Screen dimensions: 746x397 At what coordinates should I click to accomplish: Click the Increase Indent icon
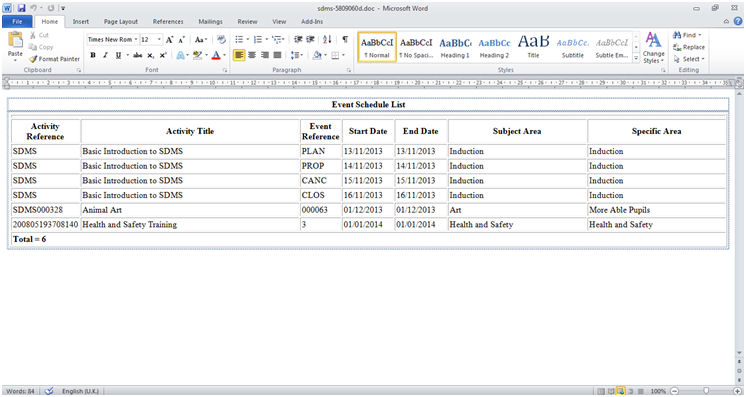point(310,40)
